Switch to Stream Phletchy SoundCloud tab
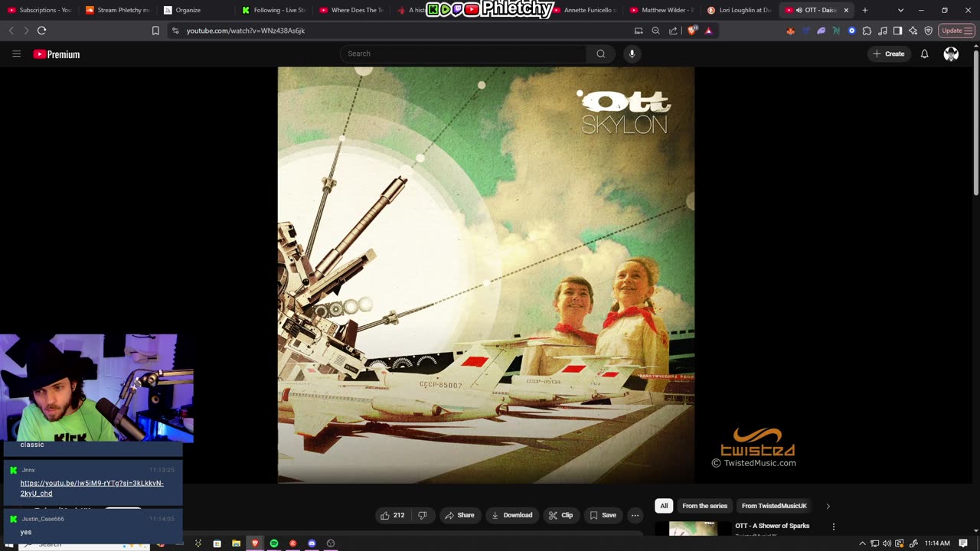This screenshot has width=980, height=551. tap(118, 10)
